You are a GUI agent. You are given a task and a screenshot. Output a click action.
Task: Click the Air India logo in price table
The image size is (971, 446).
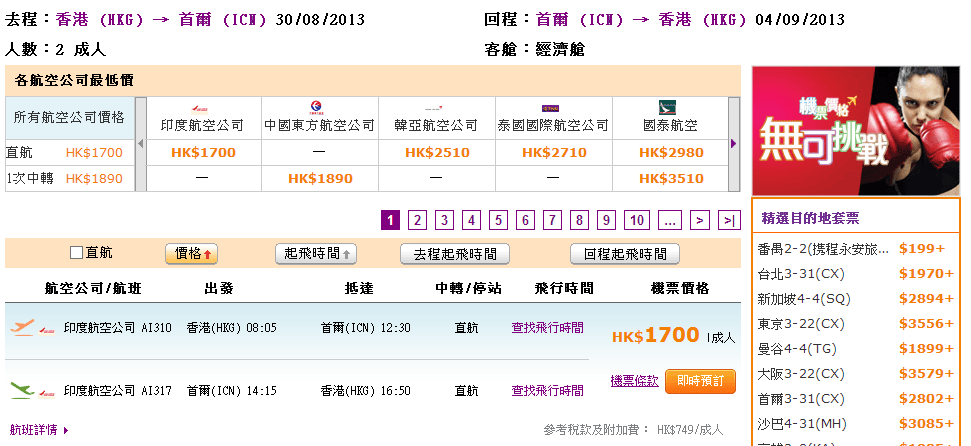pyautogui.click(x=201, y=107)
